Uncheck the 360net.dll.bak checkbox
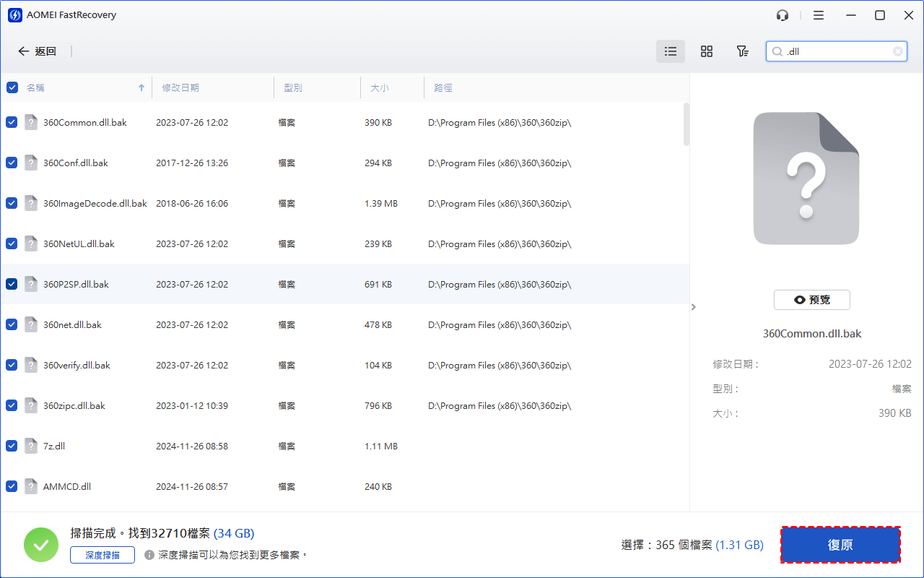This screenshot has height=578, width=924. 12,324
